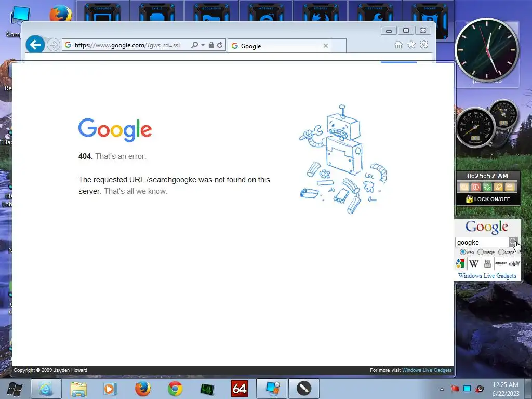Viewport: 532px width, 399px height.
Task: Click the black round pen icon on taskbar
Action: click(303, 389)
